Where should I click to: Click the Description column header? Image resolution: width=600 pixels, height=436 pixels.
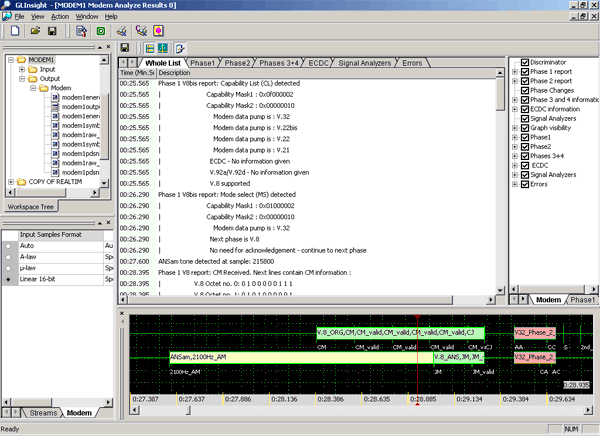coord(325,73)
